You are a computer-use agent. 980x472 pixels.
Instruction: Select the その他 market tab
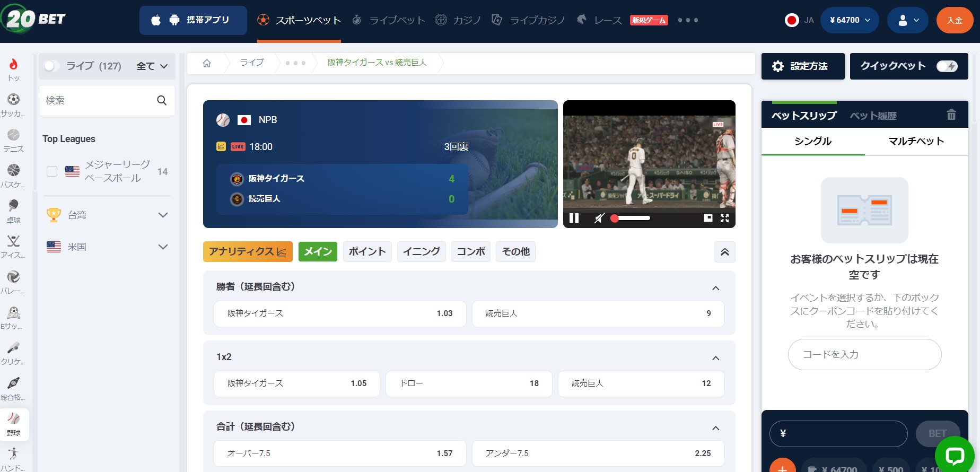[516, 251]
